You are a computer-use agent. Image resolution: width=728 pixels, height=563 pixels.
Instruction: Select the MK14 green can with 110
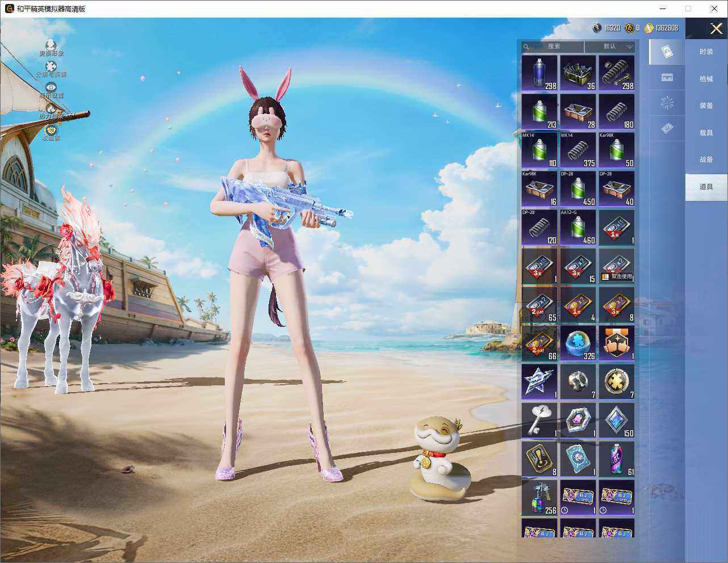[x=539, y=150]
